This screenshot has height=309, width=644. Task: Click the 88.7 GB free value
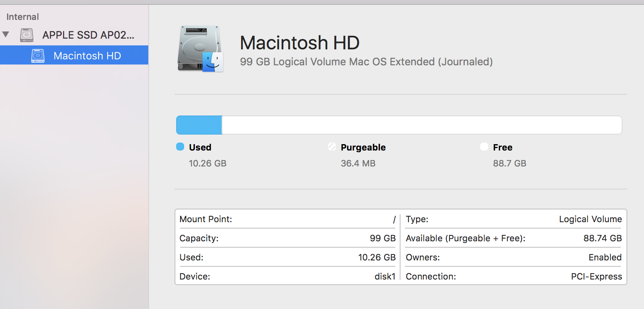[510, 163]
